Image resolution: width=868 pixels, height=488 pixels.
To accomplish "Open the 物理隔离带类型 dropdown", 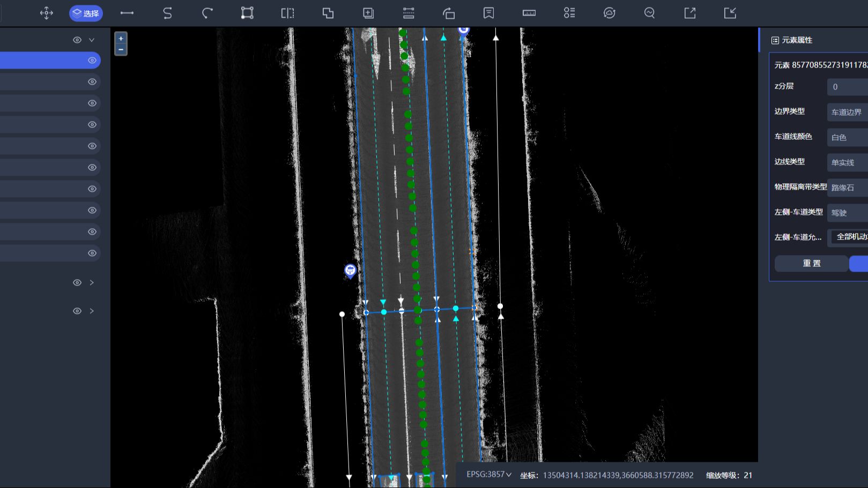I will tap(848, 187).
